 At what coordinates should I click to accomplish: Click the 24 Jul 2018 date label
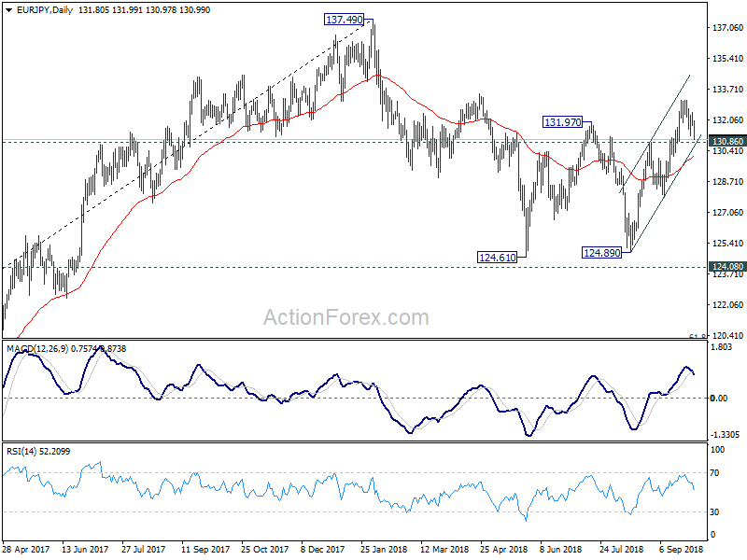[621, 549]
